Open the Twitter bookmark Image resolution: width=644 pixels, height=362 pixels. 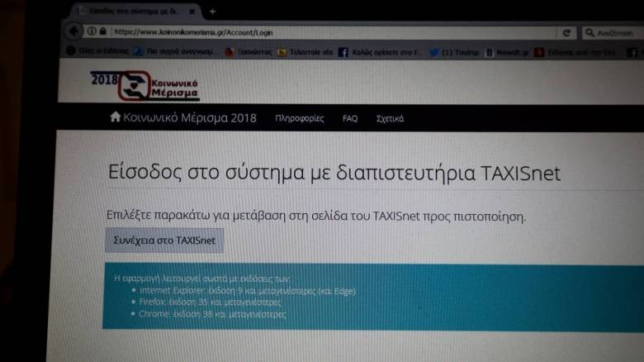tap(454, 53)
